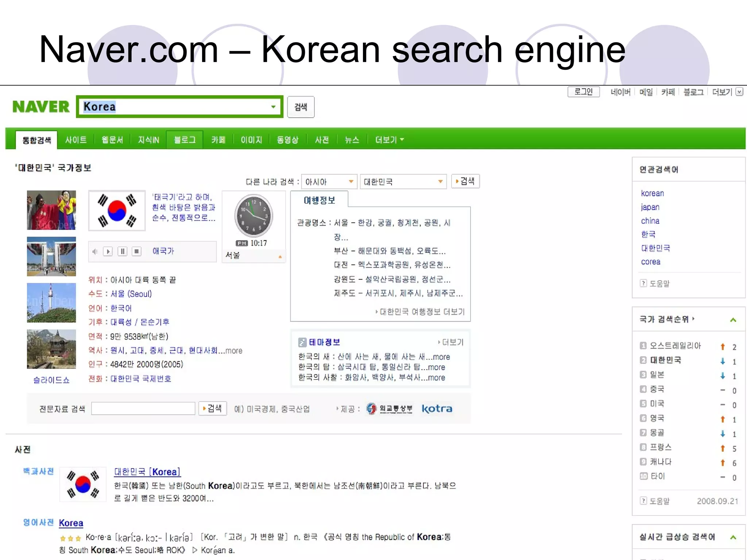Open the traditional dancers thumbnail photo
The image size is (747, 560).
[51, 210]
